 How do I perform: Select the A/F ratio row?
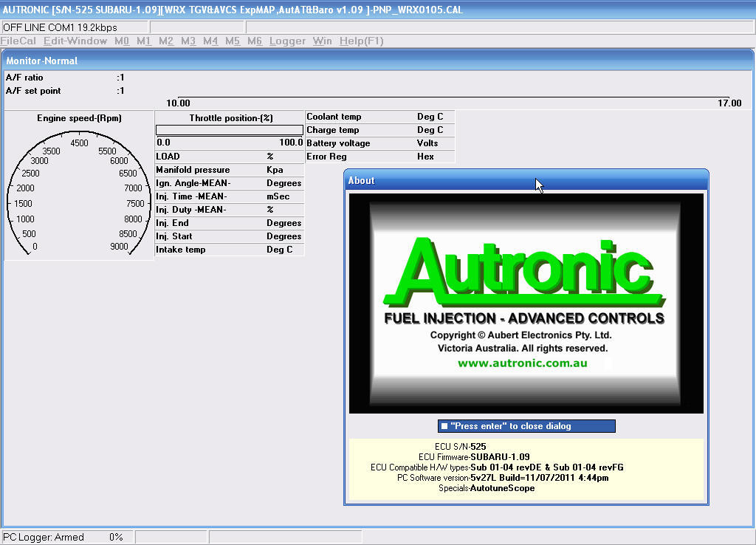66,77
